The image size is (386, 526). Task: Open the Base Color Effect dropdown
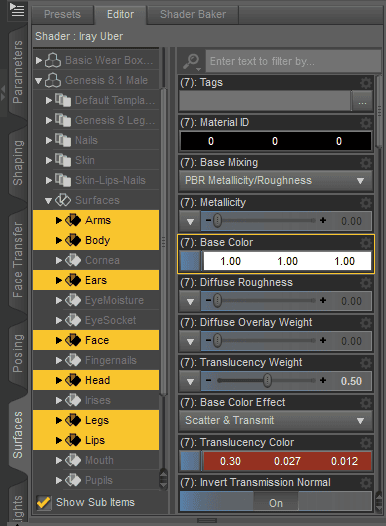(276, 421)
